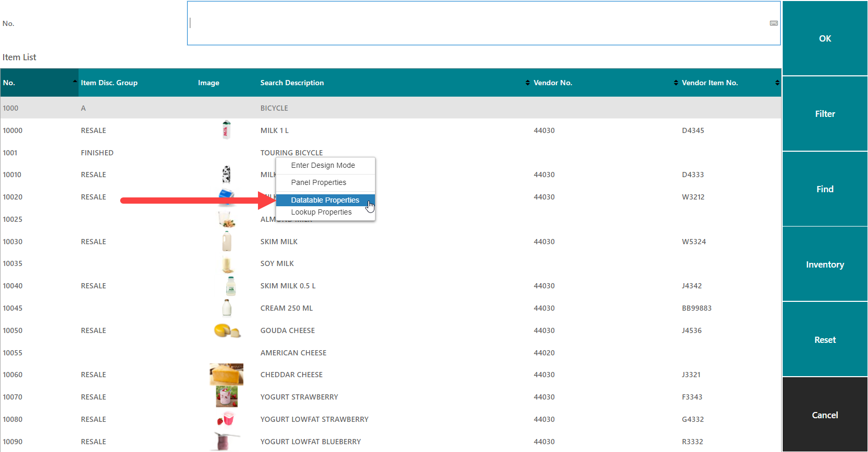Select Datatable Properties from context menu
The width and height of the screenshot is (868, 452).
coord(325,200)
